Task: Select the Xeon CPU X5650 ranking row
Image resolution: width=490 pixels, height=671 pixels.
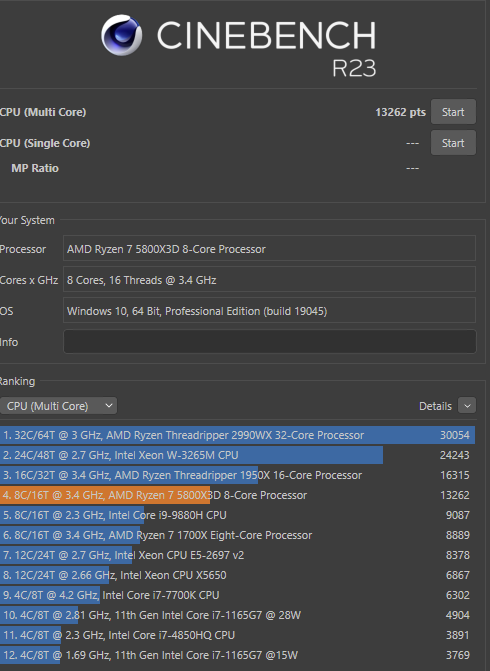Action: [238, 575]
